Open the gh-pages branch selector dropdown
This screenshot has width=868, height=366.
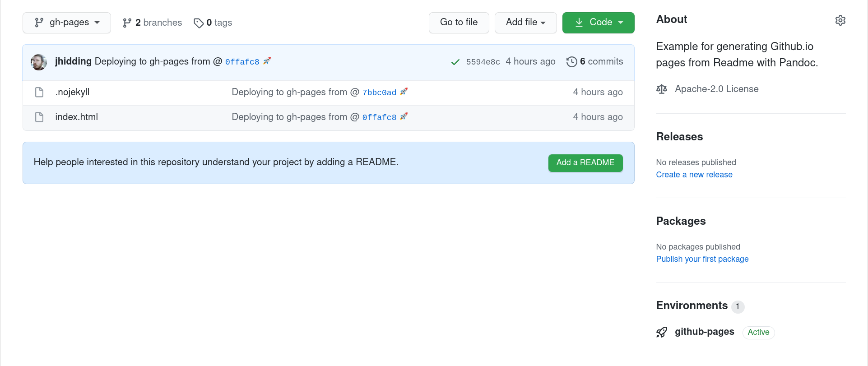point(66,22)
